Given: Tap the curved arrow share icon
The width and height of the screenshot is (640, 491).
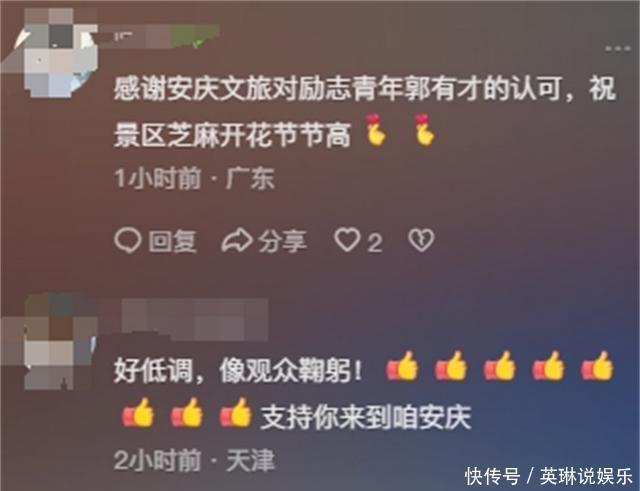Looking at the screenshot, I should 236,241.
